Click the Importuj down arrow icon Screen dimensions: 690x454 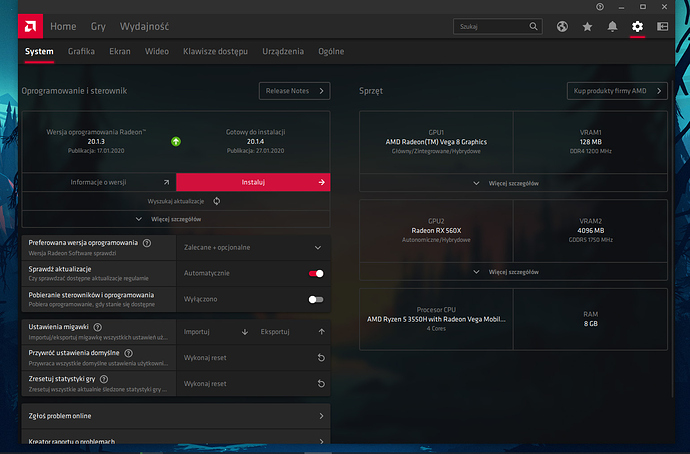[x=245, y=332]
